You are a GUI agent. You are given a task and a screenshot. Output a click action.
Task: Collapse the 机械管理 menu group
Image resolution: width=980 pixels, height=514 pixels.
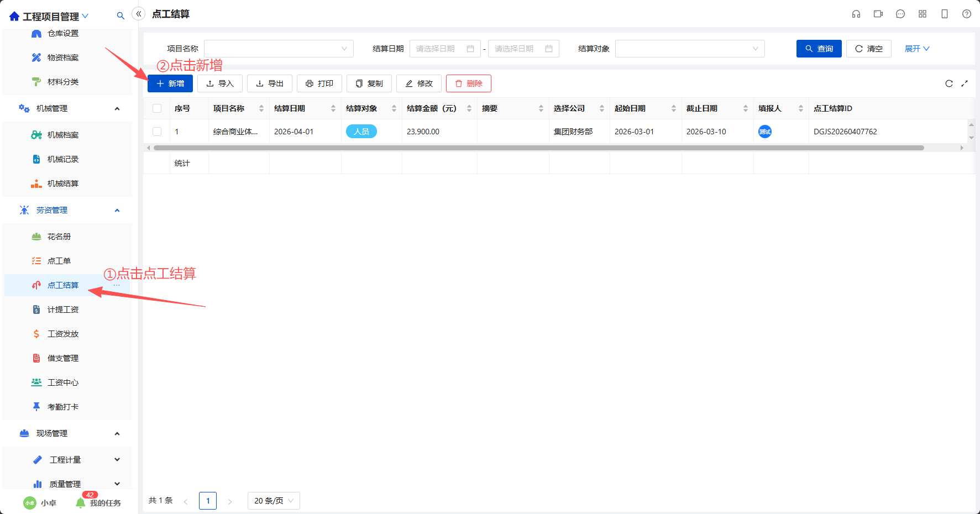117,108
